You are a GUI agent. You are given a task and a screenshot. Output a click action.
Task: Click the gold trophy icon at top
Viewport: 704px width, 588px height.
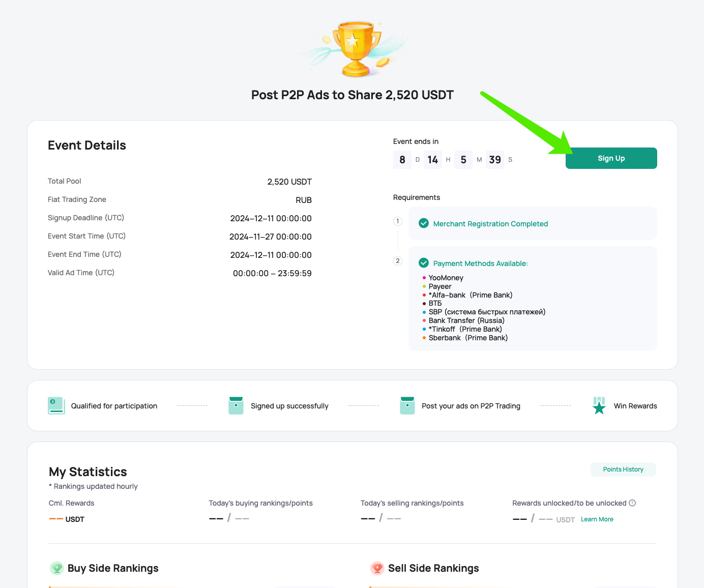point(357,49)
